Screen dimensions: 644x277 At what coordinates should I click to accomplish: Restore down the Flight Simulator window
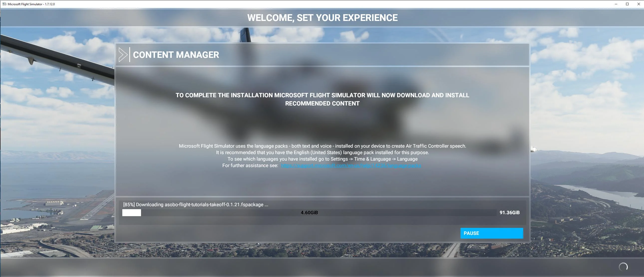click(x=627, y=4)
